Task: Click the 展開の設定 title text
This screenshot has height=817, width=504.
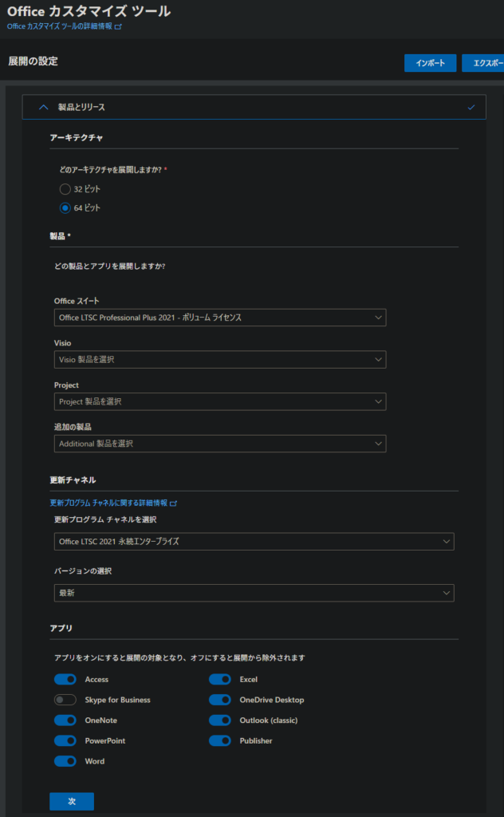Action: (x=33, y=61)
